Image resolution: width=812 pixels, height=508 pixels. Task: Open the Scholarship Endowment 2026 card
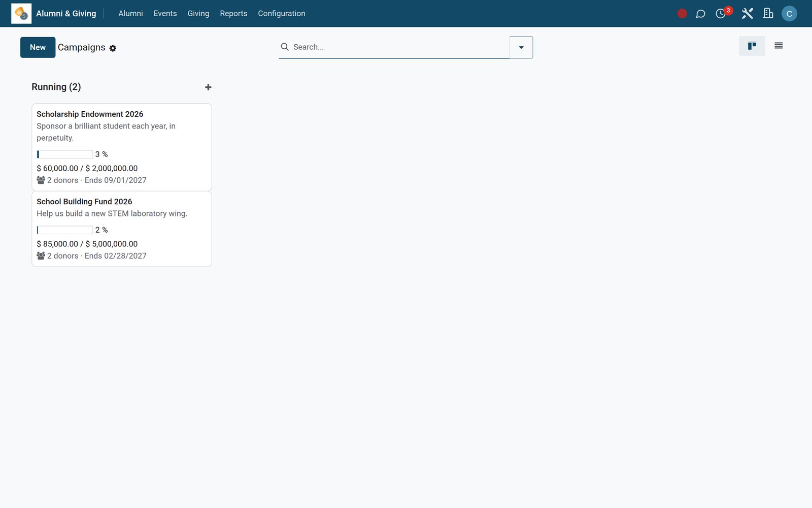122,147
